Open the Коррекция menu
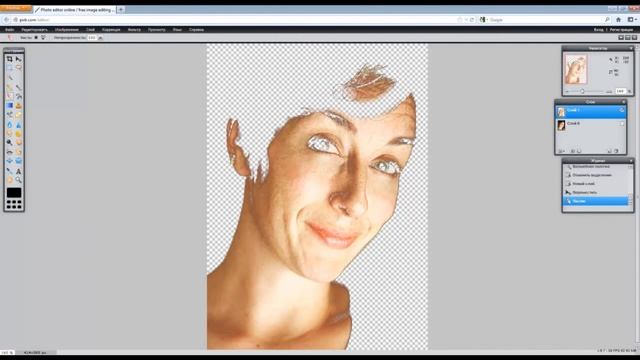Image resolution: width=640 pixels, height=360 pixels. (x=111, y=30)
